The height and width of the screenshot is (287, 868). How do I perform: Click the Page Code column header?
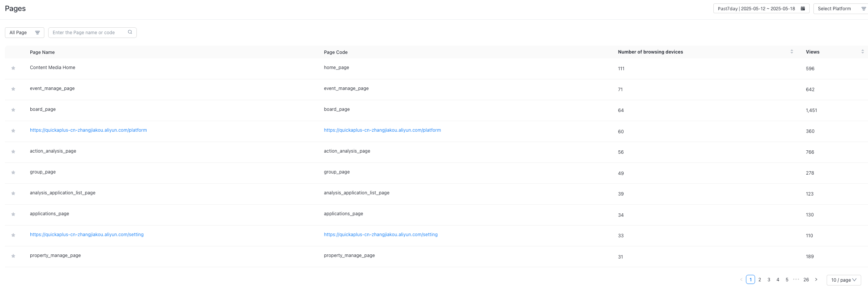tap(336, 52)
